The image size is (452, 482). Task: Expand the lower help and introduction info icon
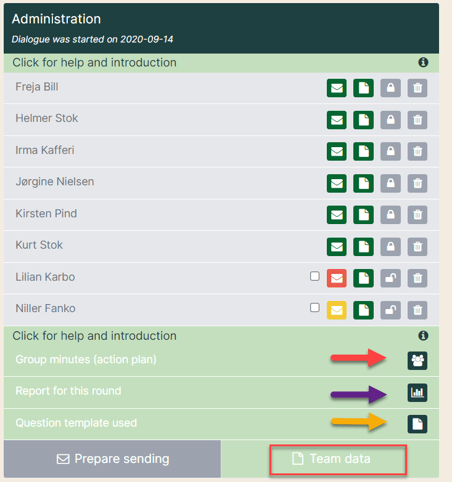[423, 335]
